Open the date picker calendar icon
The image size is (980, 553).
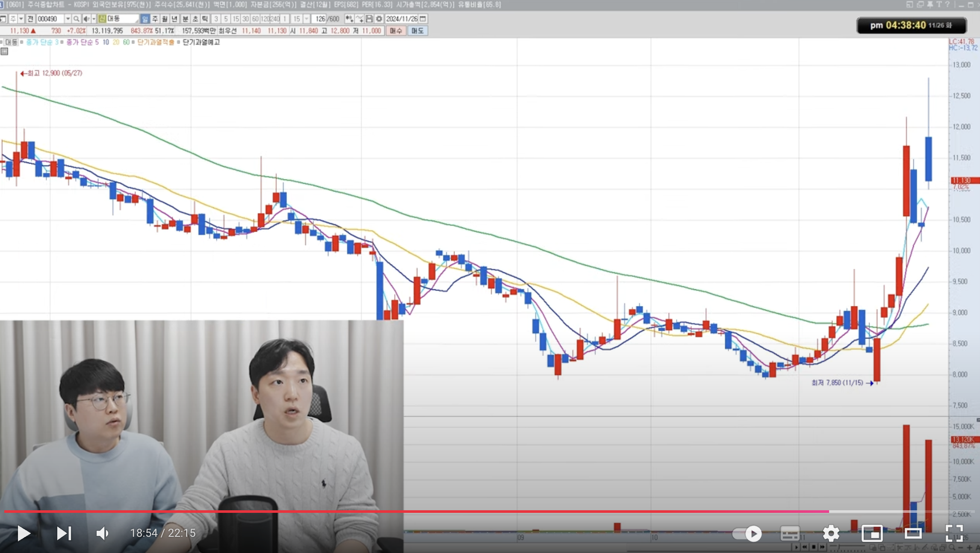click(x=423, y=19)
